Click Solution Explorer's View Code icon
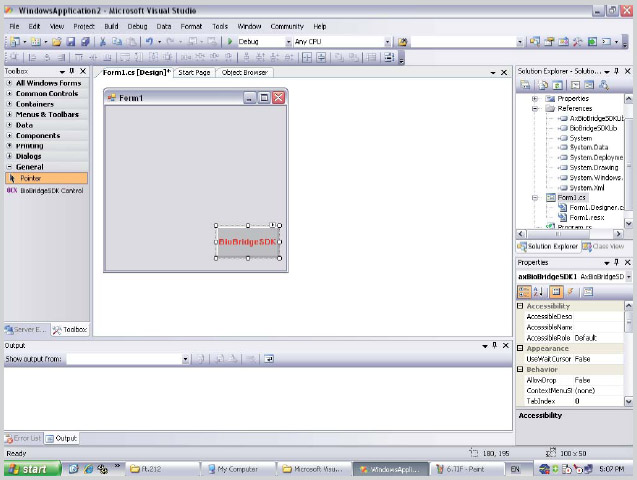The width and height of the screenshot is (637, 480). 575,85
